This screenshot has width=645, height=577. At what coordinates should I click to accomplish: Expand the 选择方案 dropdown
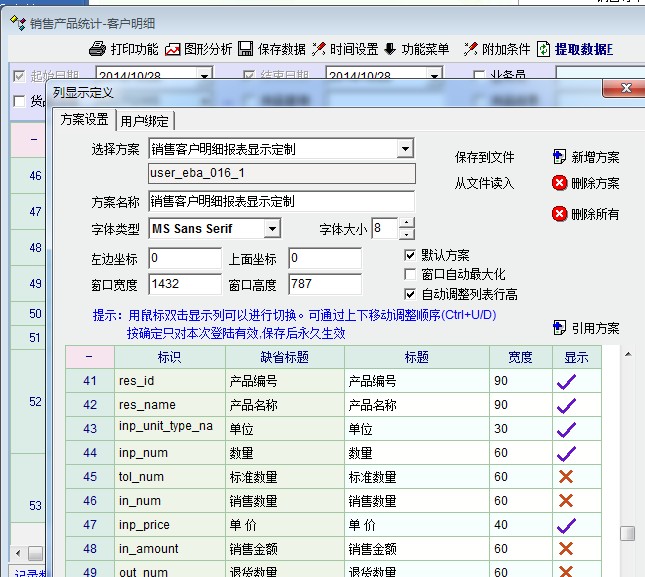pos(405,149)
